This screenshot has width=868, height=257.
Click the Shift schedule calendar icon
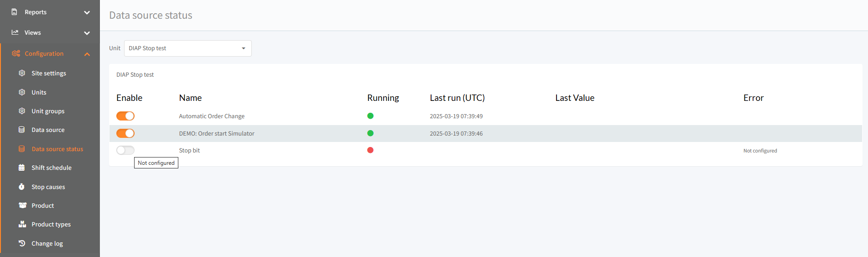click(21, 168)
